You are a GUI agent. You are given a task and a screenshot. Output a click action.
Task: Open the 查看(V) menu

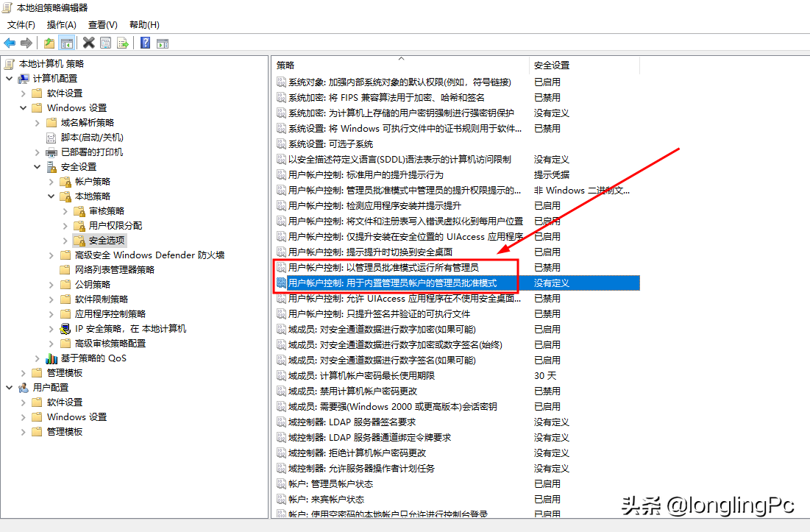pos(103,25)
